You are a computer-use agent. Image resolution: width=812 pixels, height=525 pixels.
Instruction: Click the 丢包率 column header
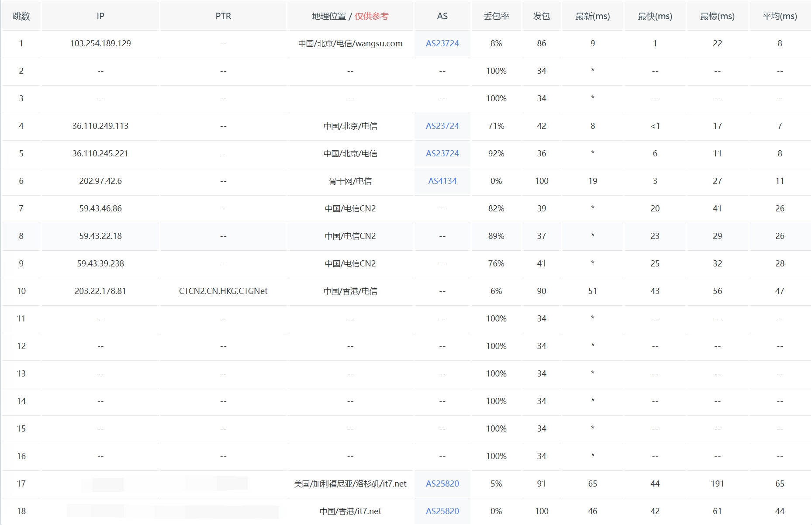coord(496,16)
